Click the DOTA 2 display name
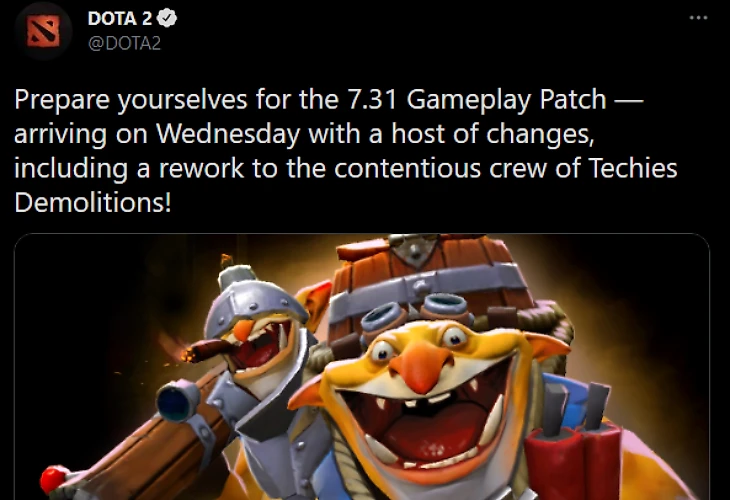 120,19
